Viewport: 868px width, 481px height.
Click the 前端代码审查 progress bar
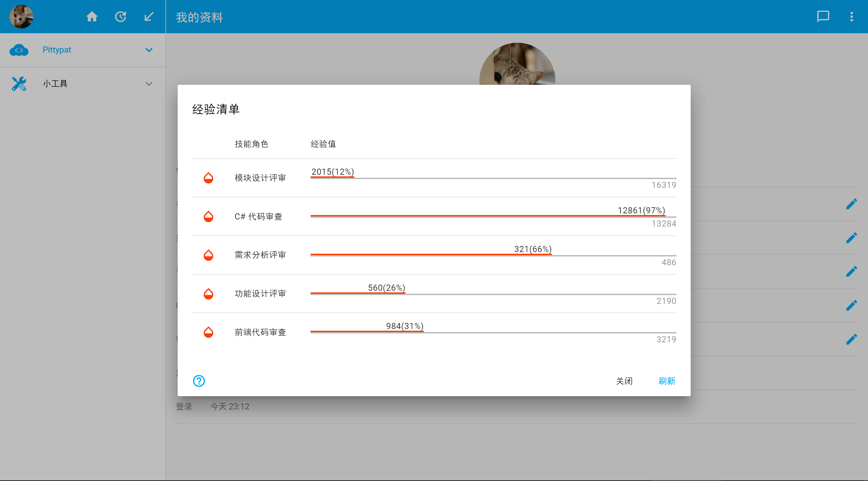(493, 332)
